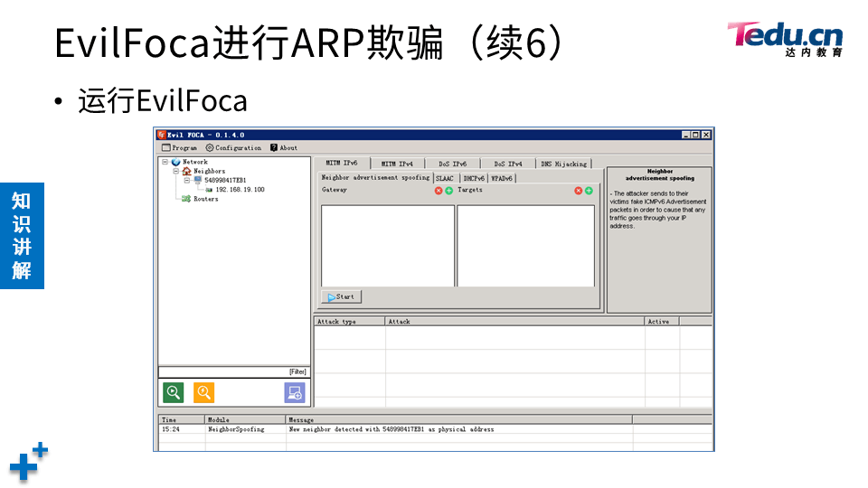Screen dimensions: 868x488
Task: Click the blue add computer icon
Action: click(295, 392)
